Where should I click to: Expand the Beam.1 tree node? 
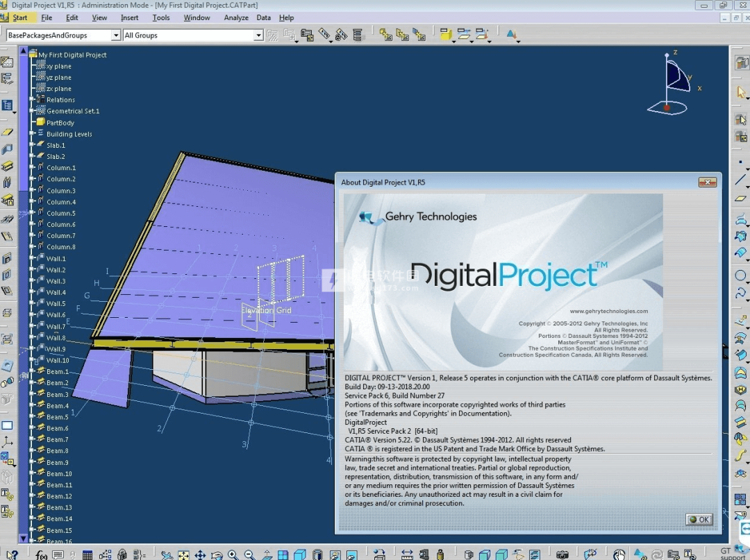click(x=31, y=371)
